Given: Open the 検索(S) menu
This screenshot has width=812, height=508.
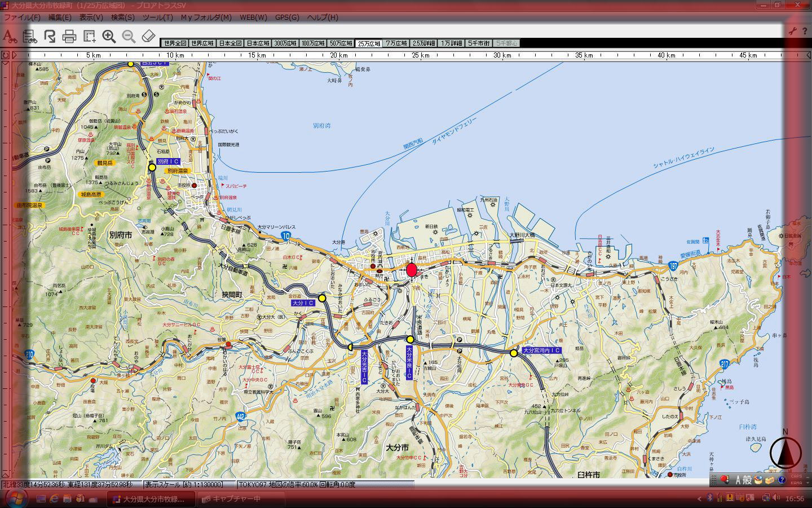Looking at the screenshot, I should [122, 17].
